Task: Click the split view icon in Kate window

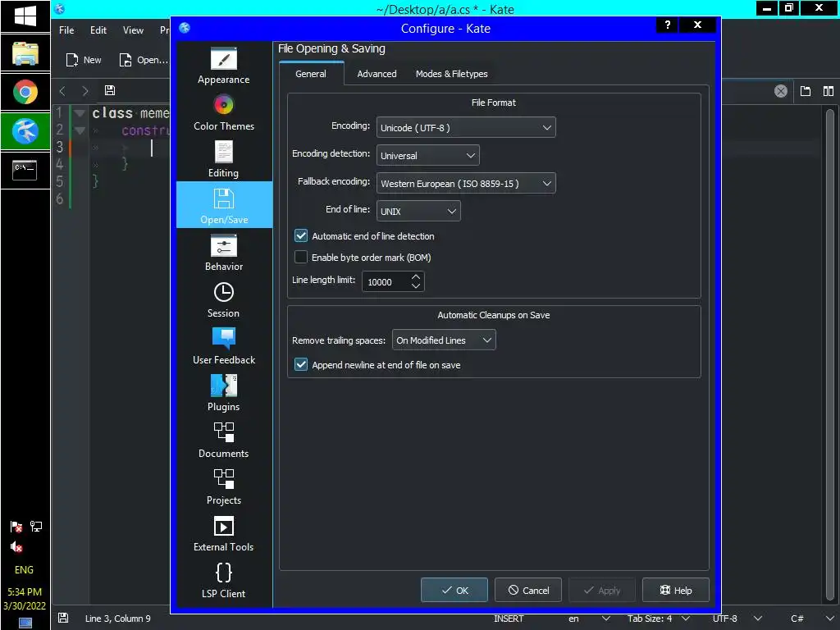Action: 829,91
